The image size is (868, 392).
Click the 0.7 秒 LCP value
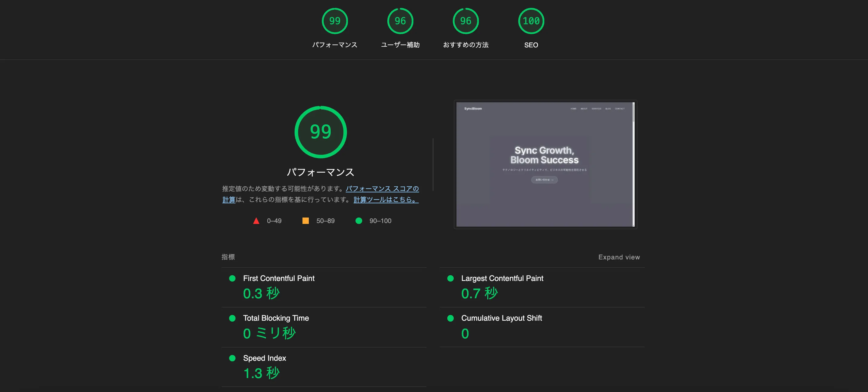point(479,293)
